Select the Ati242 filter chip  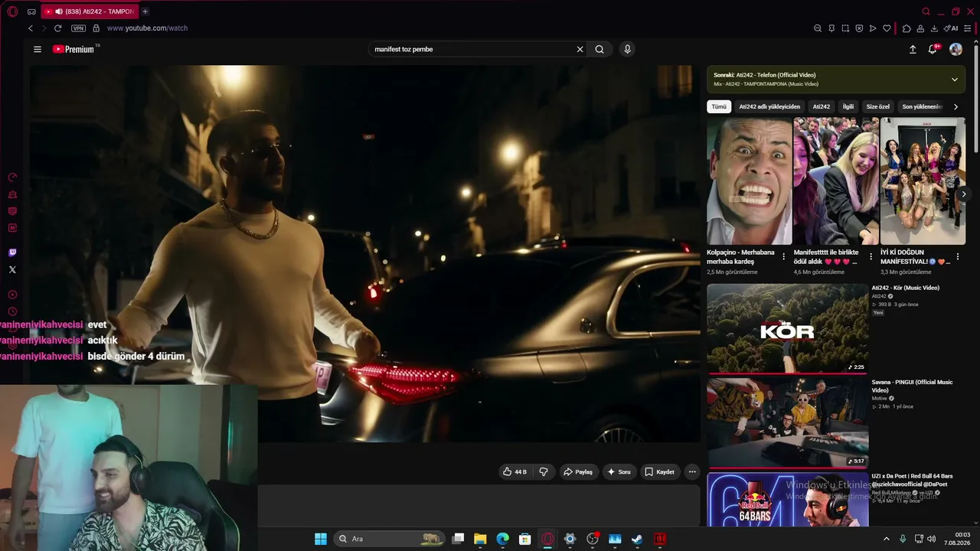(822, 106)
